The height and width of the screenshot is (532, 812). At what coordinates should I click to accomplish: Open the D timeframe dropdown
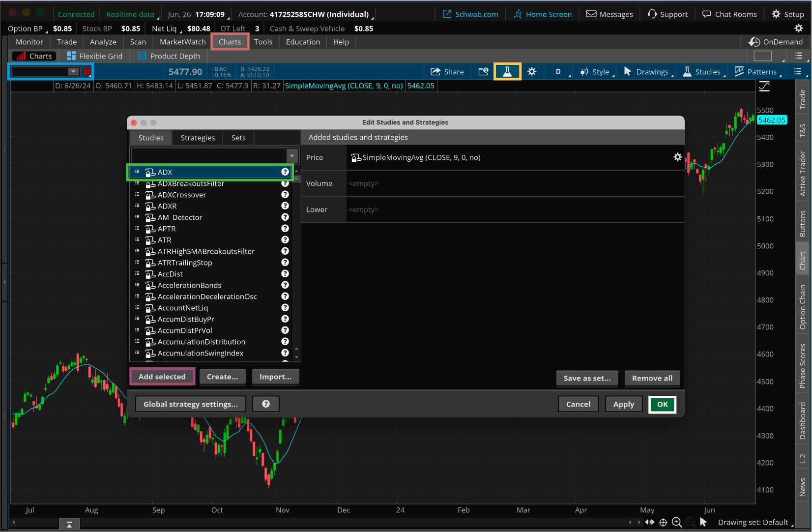pos(559,72)
